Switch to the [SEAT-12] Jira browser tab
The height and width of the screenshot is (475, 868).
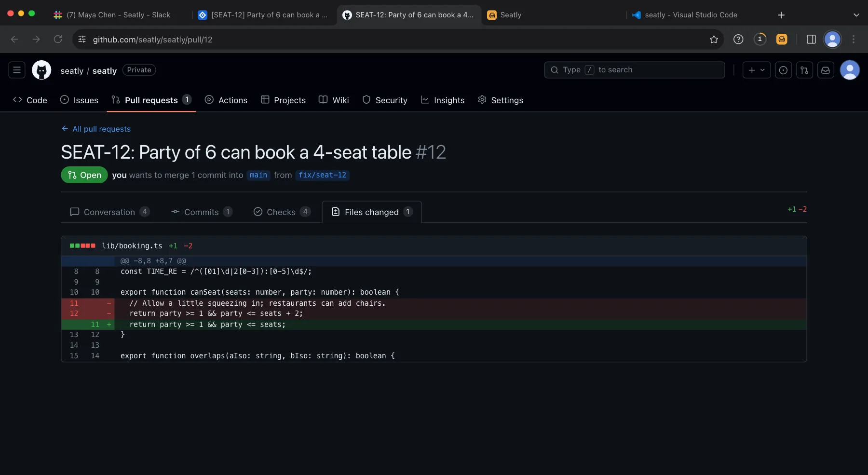(x=263, y=15)
